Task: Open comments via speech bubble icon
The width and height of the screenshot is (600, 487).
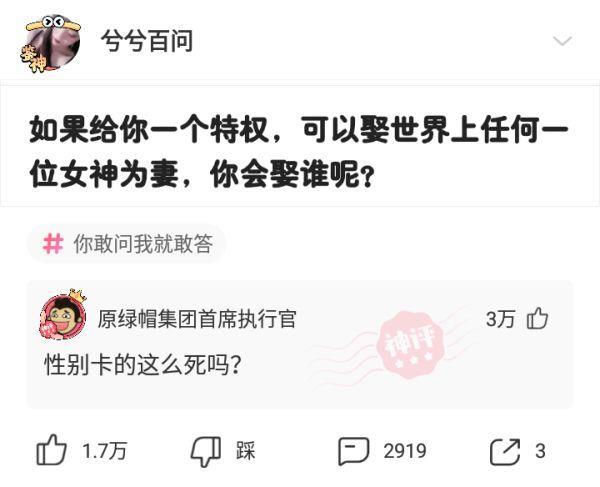Action: (354, 451)
